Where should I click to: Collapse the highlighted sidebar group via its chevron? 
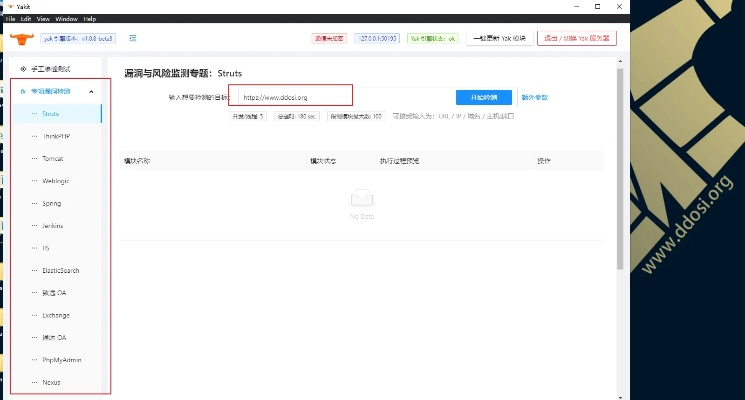(92, 92)
